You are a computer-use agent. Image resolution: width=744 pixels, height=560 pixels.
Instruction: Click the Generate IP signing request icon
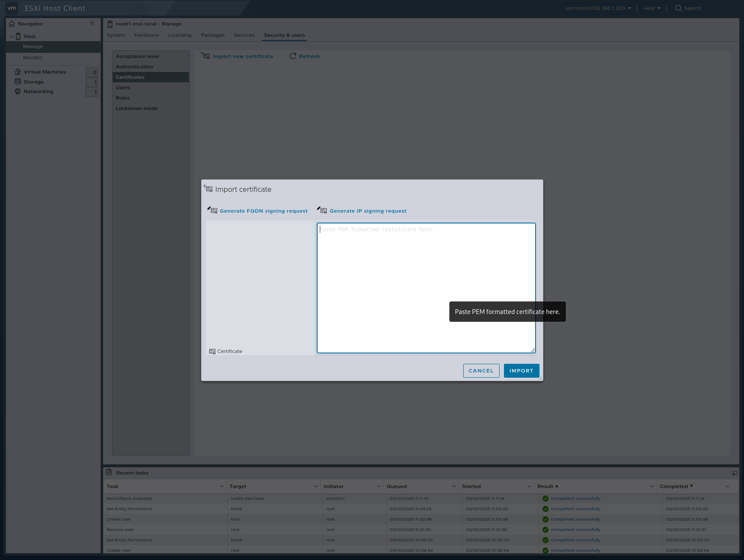tap(322, 210)
